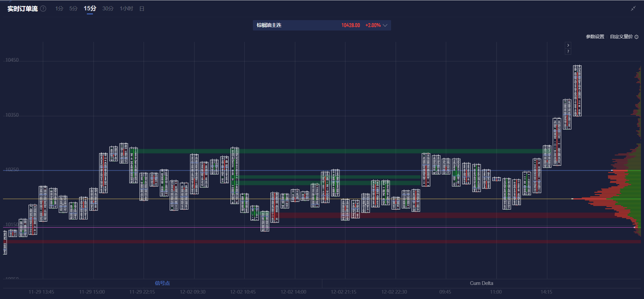Switch to the 1分 timeframe tab
The image size is (644, 299).
click(x=59, y=9)
